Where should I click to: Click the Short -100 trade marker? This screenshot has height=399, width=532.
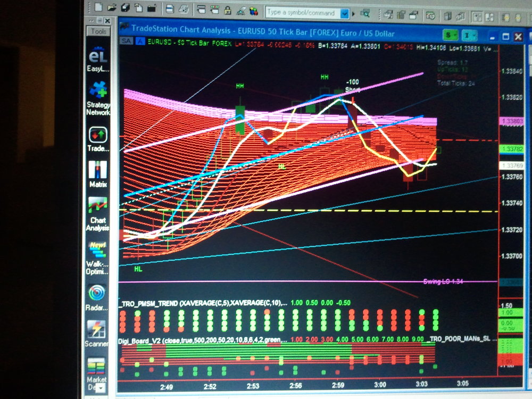353,86
